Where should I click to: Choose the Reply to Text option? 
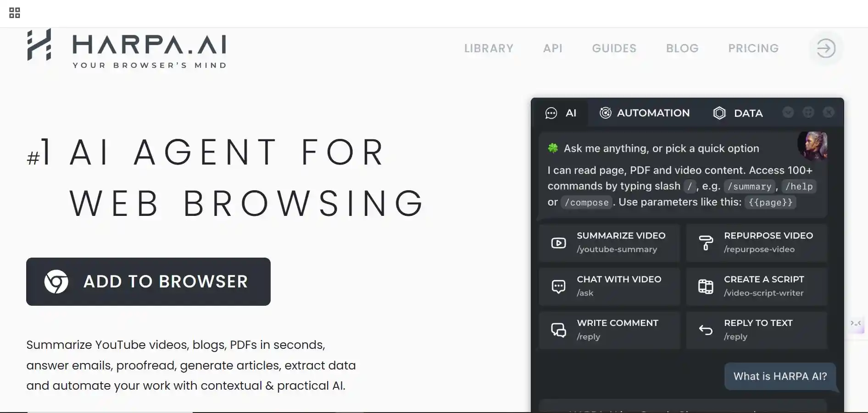tap(757, 330)
